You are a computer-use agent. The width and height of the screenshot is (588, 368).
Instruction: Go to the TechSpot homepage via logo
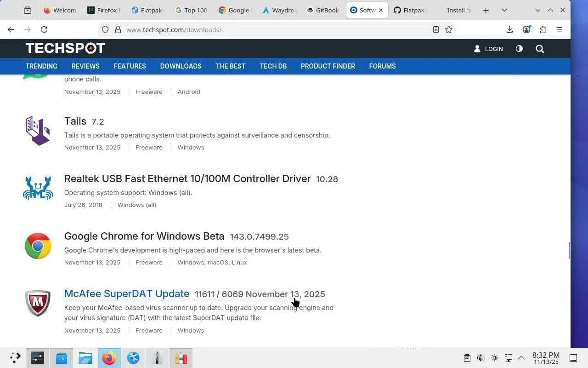(x=65, y=48)
